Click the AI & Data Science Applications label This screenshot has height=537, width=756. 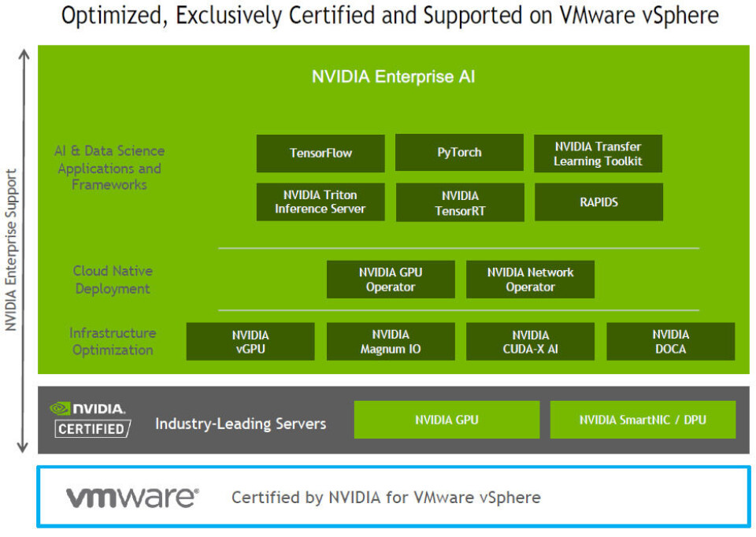109,168
